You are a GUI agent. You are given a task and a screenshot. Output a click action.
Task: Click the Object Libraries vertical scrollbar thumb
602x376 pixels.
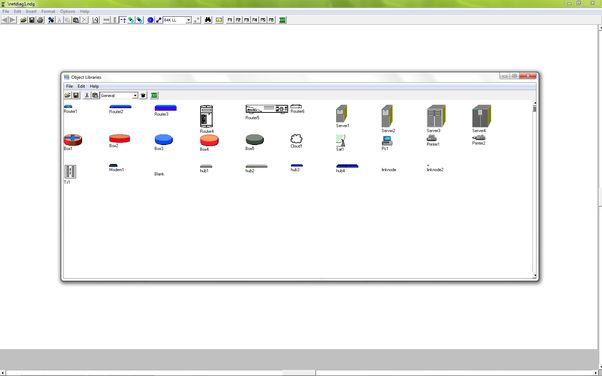click(x=534, y=109)
